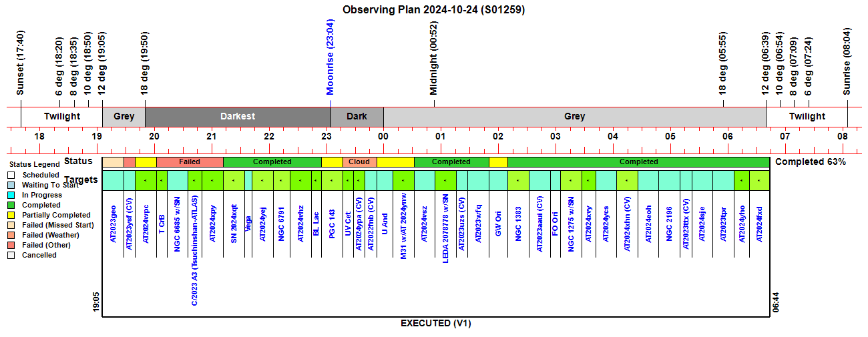
Task: Click the 8 deg (07:09) marker
Action: (794, 66)
